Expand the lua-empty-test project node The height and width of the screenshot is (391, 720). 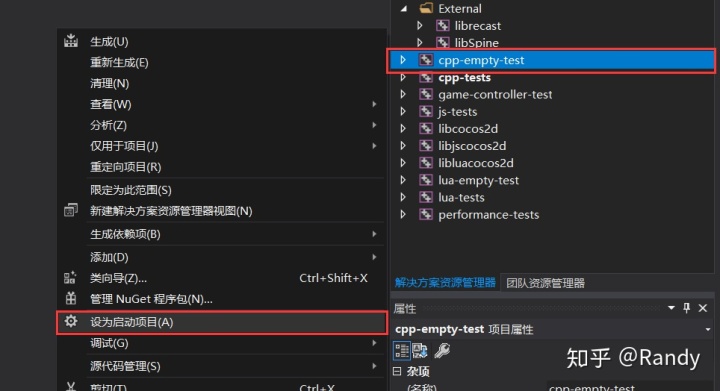[403, 180]
